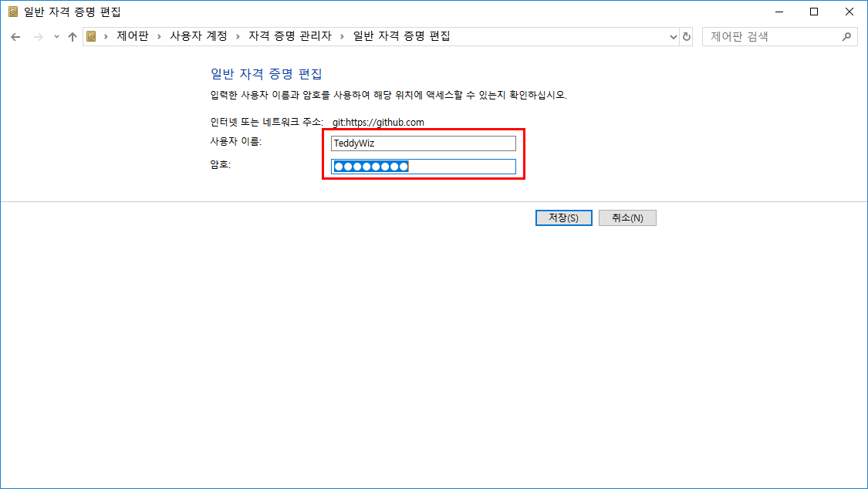Expand the chevron before 제어판 breadcrumb

click(x=106, y=36)
